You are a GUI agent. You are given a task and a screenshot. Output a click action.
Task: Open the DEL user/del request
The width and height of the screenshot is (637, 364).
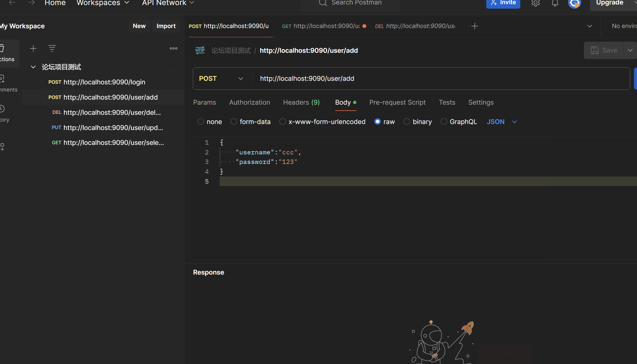coord(103,112)
